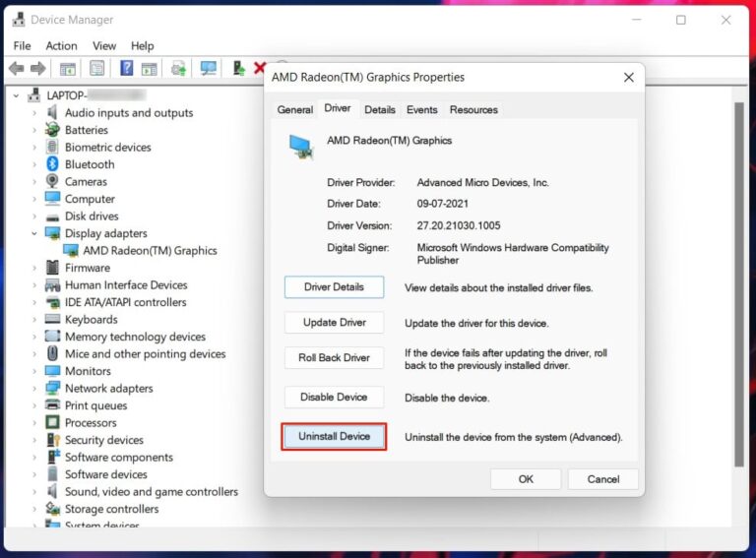Click the Processors chip icon
This screenshot has height=558, width=756.
[x=52, y=422]
